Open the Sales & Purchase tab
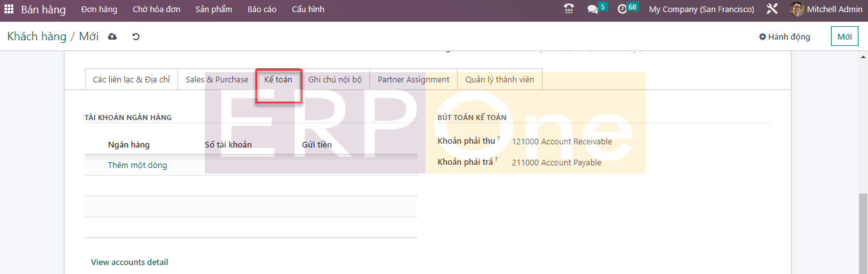This screenshot has height=274, width=868. click(217, 80)
